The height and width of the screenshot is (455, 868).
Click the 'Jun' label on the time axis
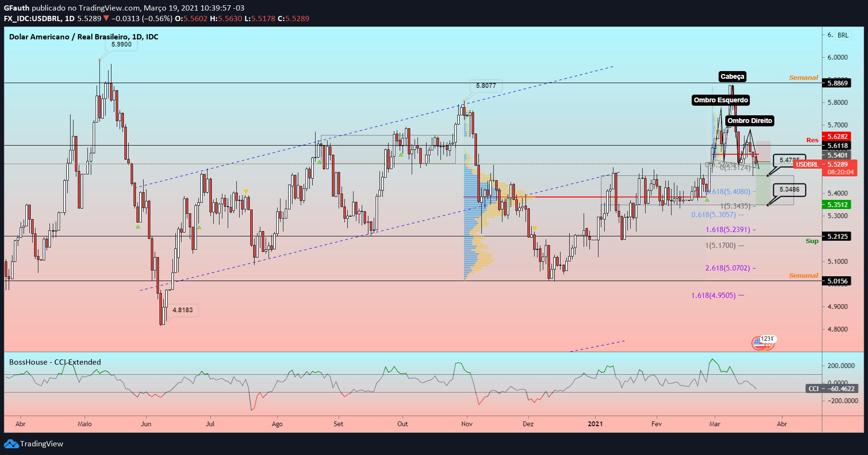146,424
